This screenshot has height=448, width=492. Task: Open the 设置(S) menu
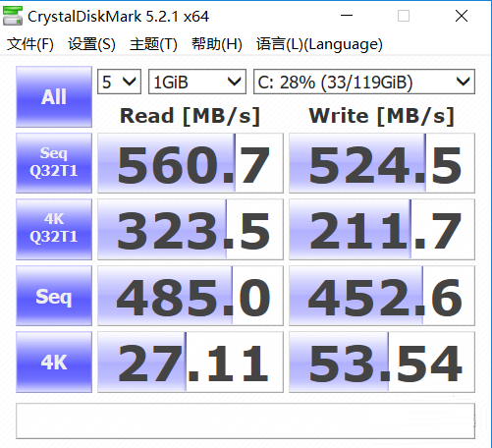click(x=91, y=44)
